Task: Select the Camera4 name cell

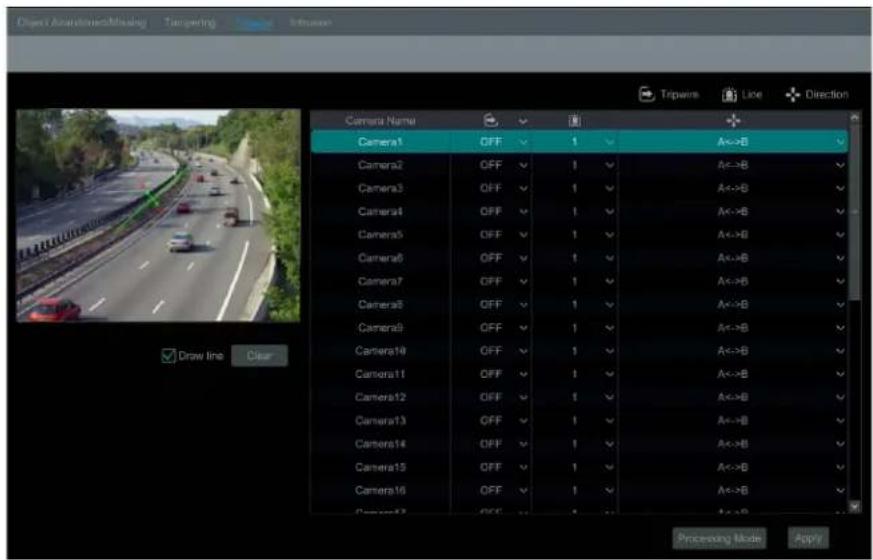Action: click(x=380, y=212)
